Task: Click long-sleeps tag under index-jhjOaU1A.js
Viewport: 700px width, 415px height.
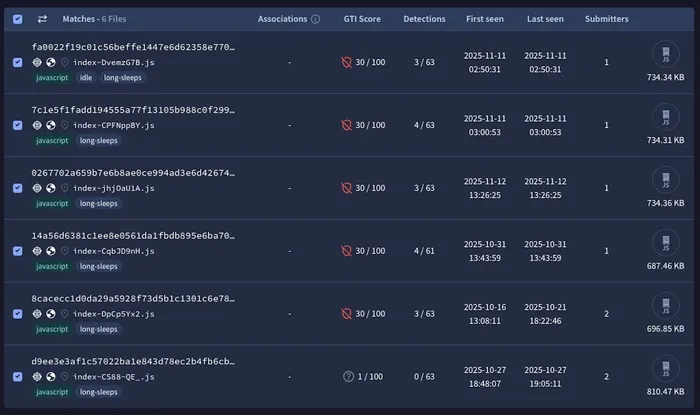Action: click(x=99, y=203)
